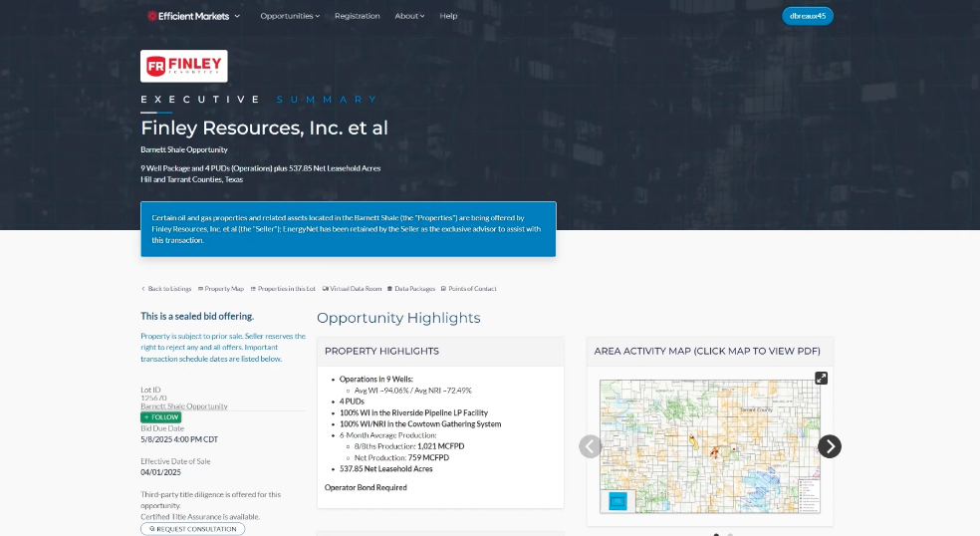Viewport: 980px width, 536px height.
Task: Open the Help page
Action: tap(448, 16)
